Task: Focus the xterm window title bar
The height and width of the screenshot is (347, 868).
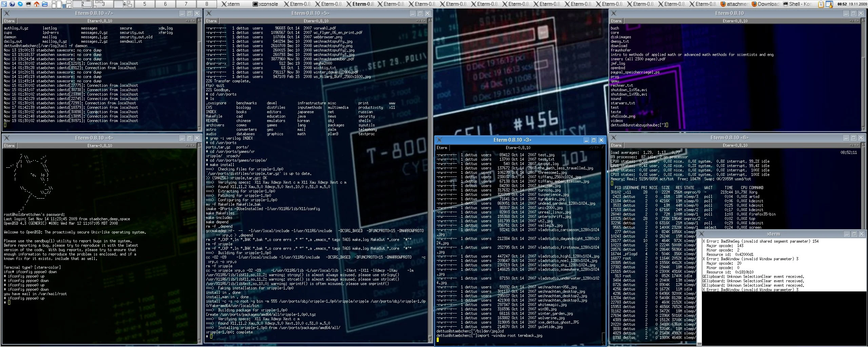Action: click(773, 234)
